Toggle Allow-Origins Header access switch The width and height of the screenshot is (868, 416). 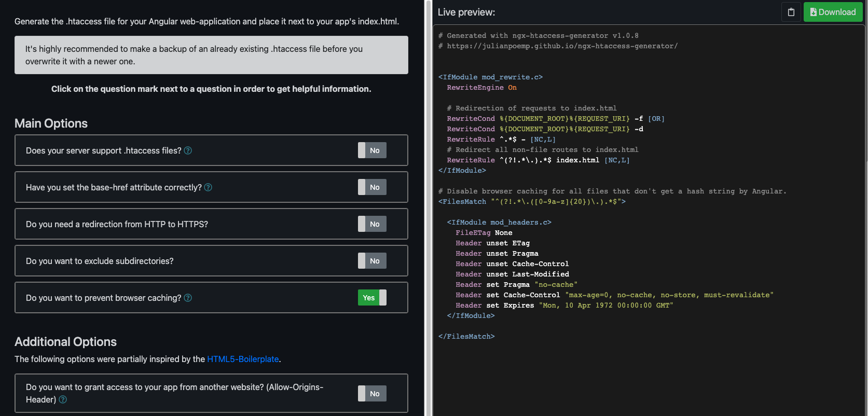pos(372,394)
